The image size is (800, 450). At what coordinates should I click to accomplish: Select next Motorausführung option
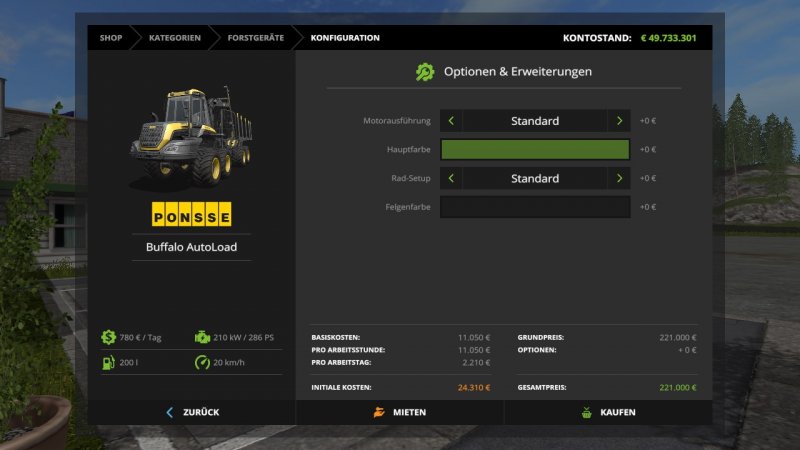tap(619, 121)
